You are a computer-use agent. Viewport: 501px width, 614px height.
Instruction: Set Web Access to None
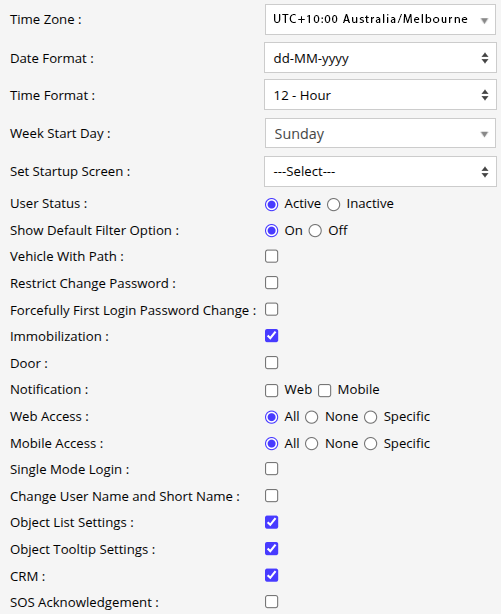click(312, 417)
